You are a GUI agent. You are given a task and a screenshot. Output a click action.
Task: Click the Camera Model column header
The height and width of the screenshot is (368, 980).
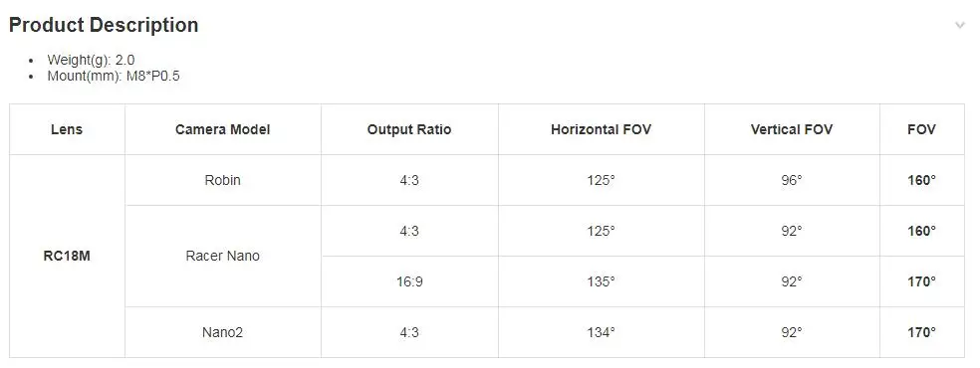[x=222, y=129]
